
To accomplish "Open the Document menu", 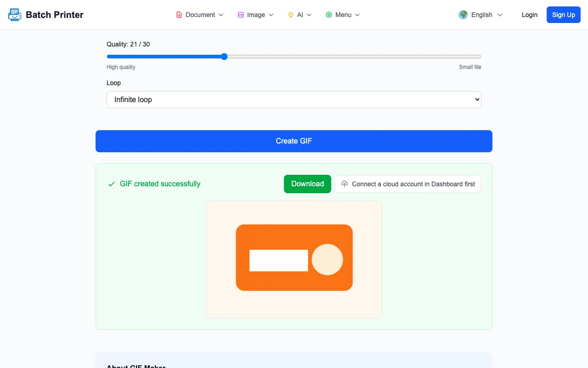I will (200, 15).
